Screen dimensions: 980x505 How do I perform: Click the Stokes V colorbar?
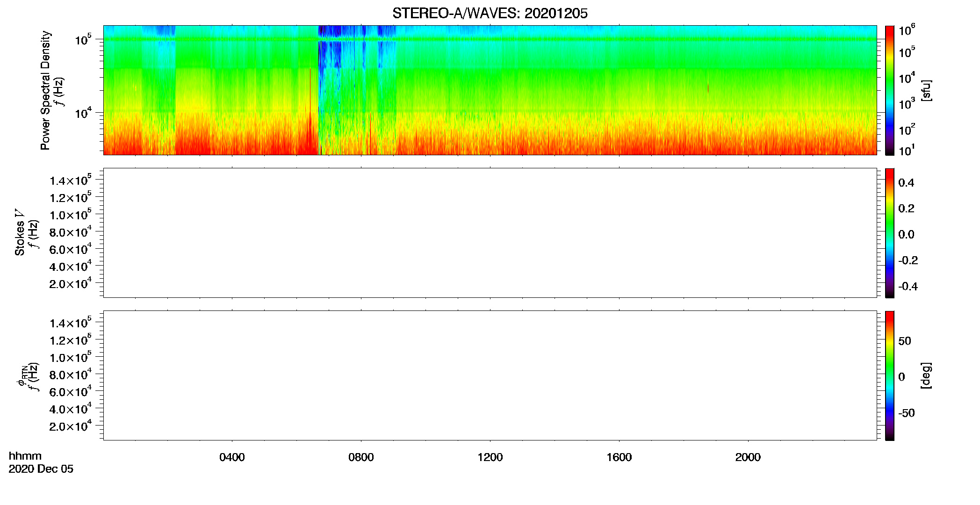[890, 233]
